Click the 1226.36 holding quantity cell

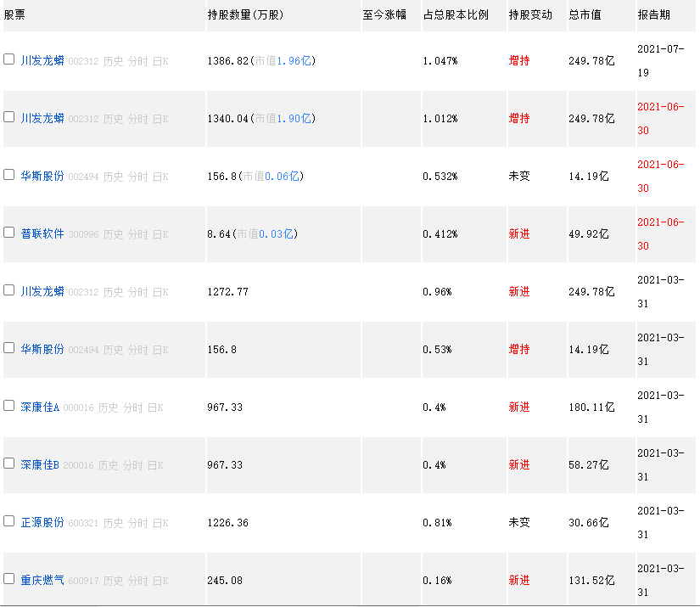tap(227, 523)
